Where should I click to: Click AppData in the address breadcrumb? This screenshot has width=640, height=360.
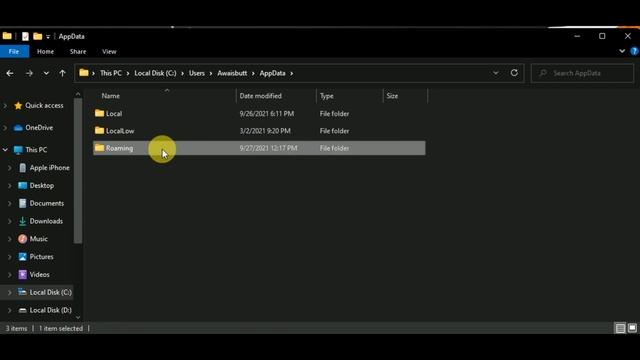tap(272, 73)
